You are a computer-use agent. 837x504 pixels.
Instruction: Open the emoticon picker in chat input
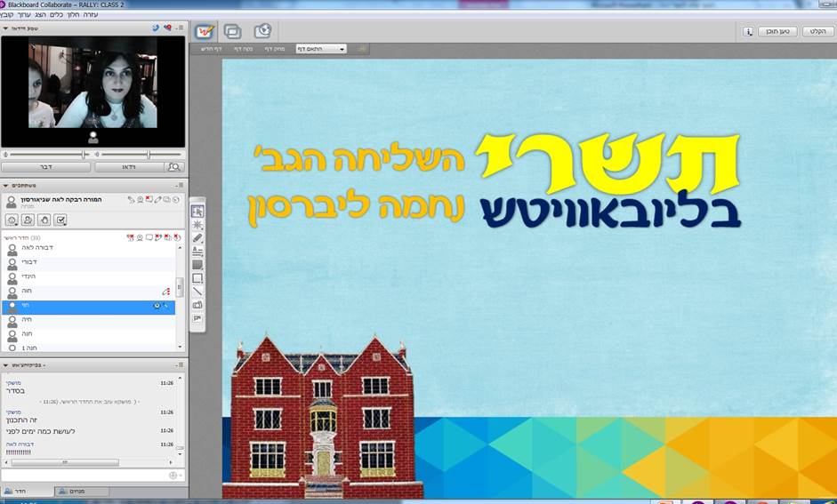173,476
